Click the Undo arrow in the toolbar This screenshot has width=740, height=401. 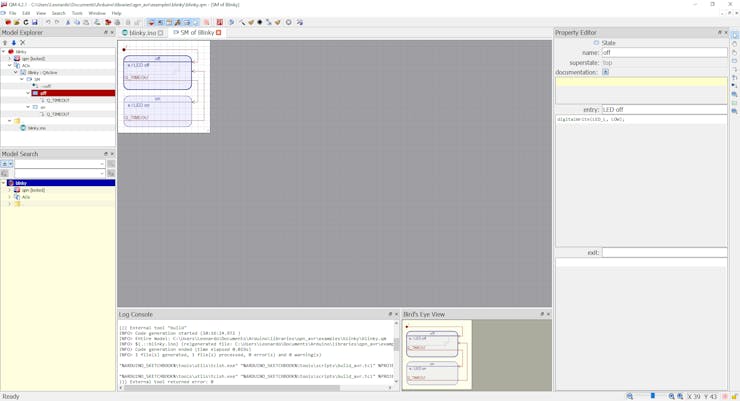(48, 22)
